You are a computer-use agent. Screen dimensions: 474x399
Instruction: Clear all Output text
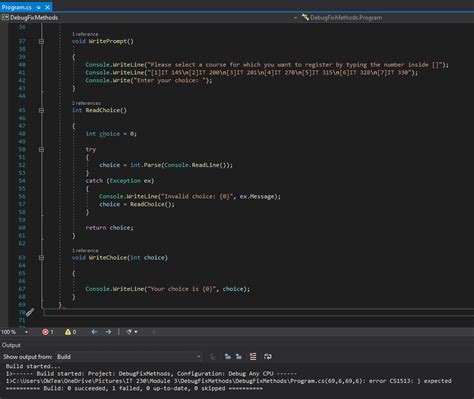tap(253, 357)
